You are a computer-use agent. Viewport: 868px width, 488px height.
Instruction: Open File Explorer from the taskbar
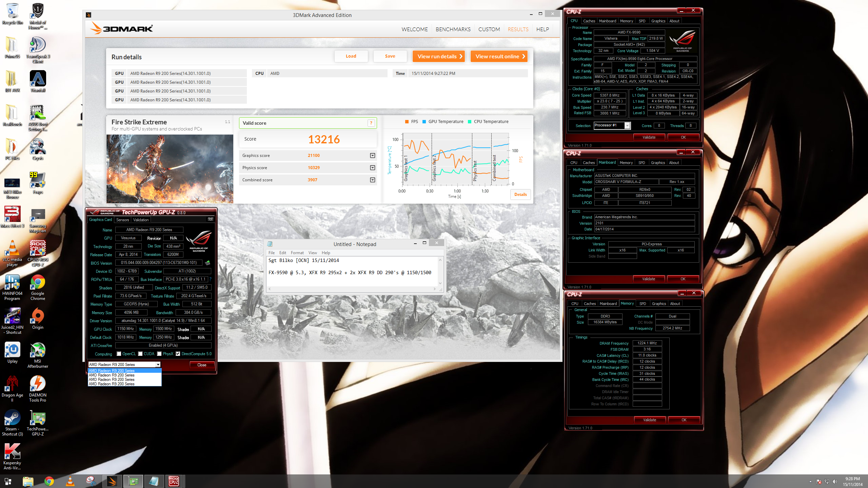click(x=28, y=481)
